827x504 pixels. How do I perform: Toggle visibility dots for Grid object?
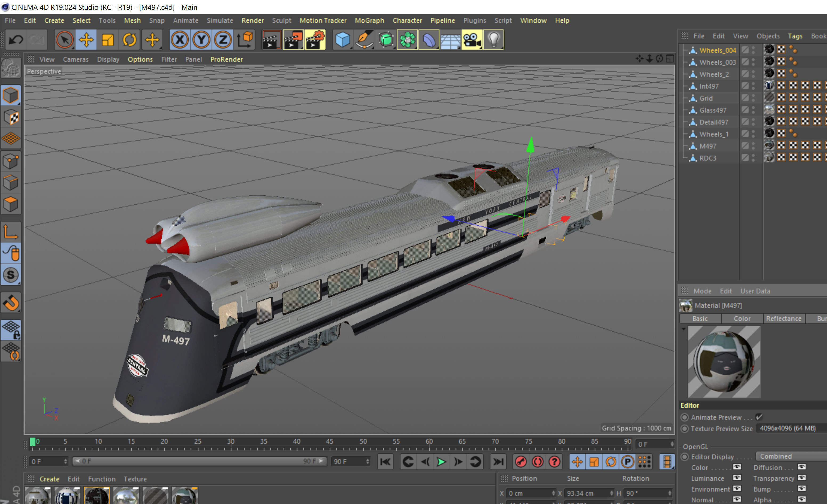click(x=753, y=98)
